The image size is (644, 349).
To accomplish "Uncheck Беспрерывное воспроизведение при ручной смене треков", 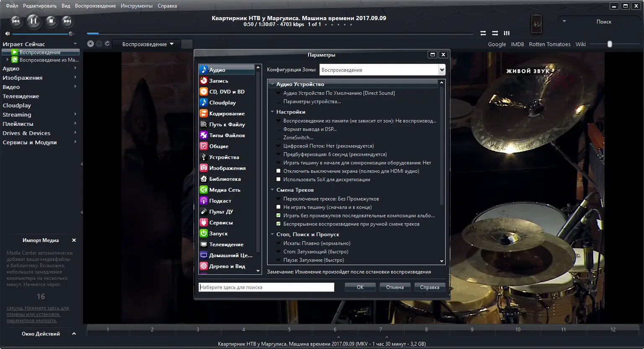I will pyautogui.click(x=278, y=224).
